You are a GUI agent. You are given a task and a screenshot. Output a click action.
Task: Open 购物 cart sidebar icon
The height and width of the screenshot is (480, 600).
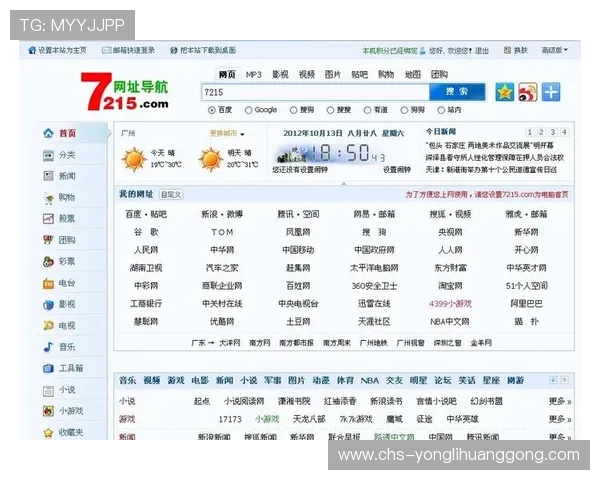tap(48, 198)
